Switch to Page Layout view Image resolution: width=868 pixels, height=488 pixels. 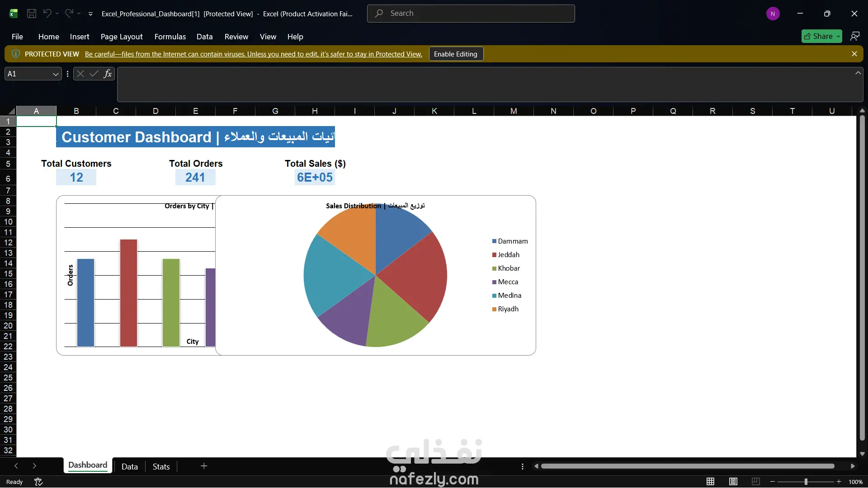(733, 482)
